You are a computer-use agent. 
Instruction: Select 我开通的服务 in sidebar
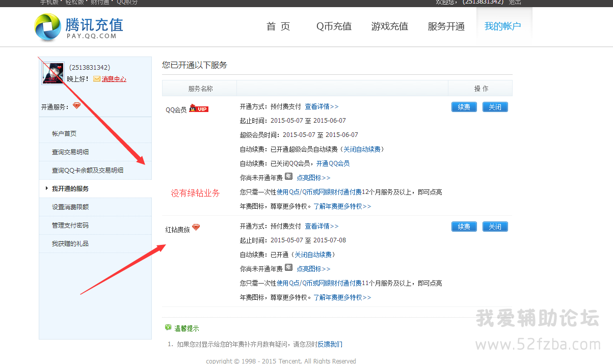point(70,189)
